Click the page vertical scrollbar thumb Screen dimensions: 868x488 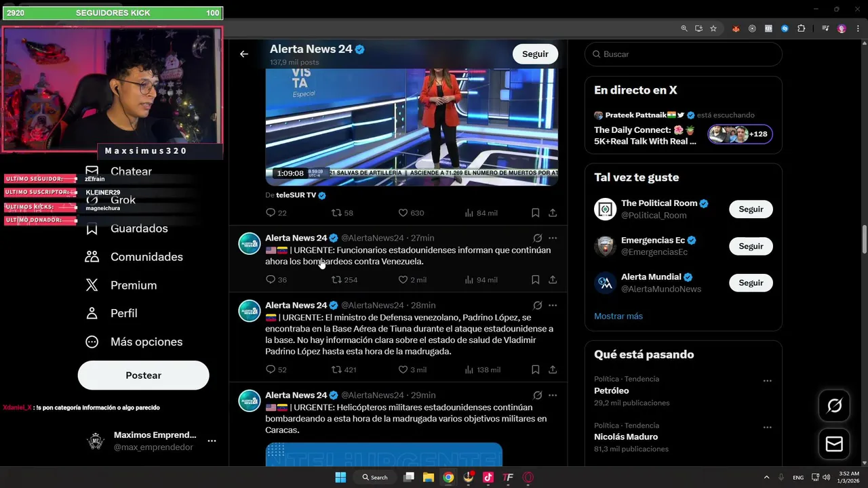point(865,241)
